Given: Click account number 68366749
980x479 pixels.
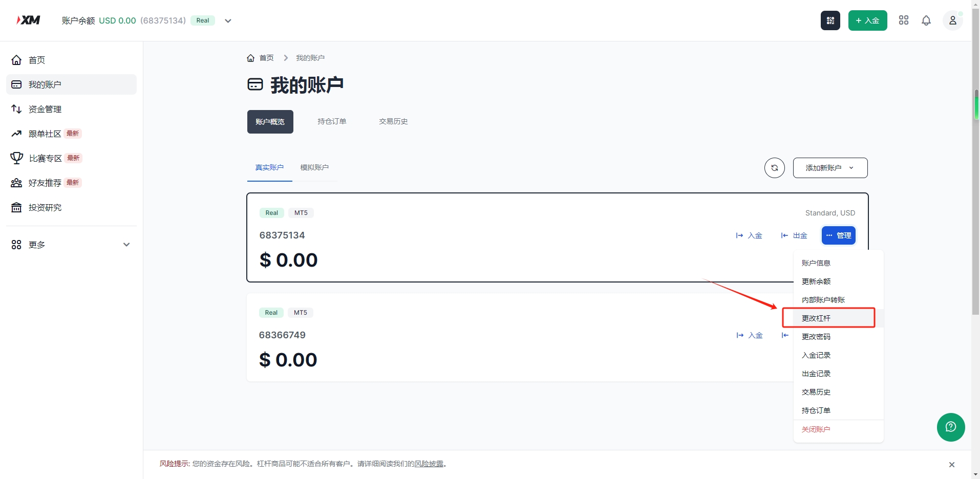Looking at the screenshot, I should tap(282, 335).
